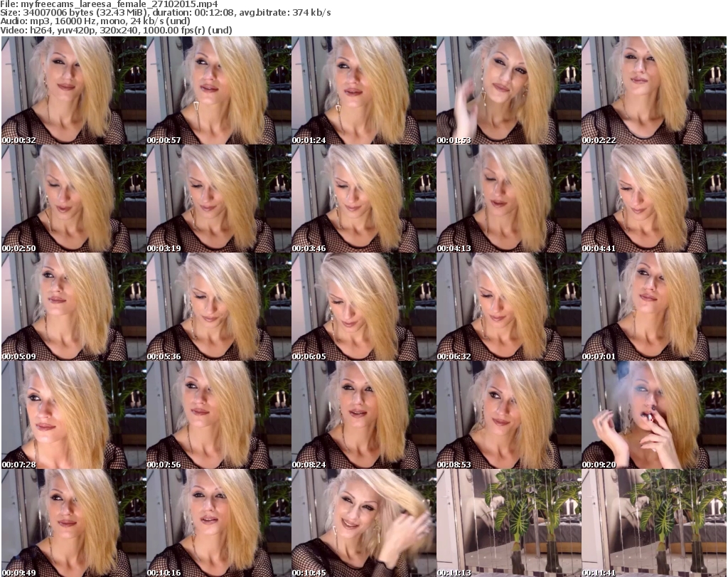Select the thumbnail labeled 00:05:09
Viewport: 728px width, 577px height.
tap(74, 307)
